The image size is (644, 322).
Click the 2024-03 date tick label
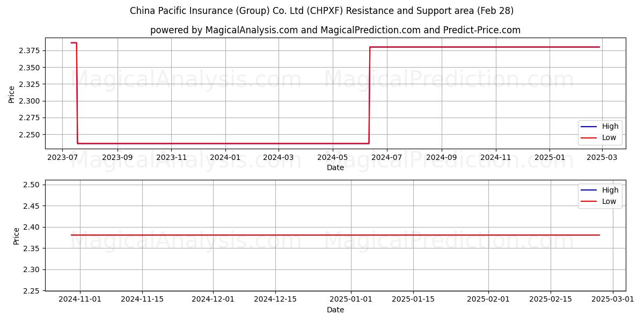[278, 158]
